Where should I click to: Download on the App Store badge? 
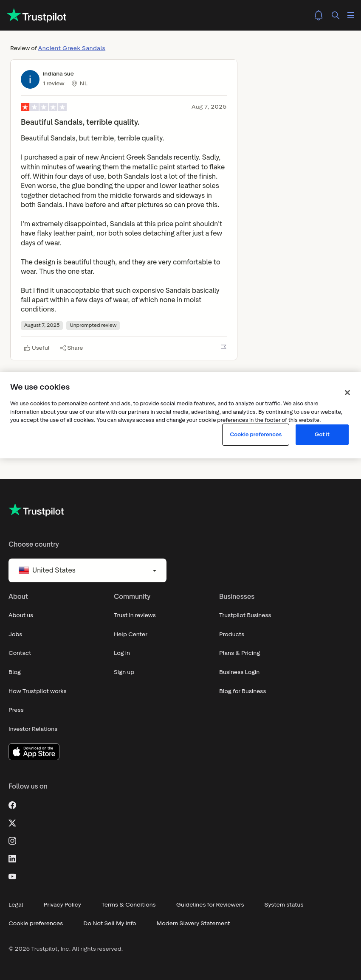click(x=34, y=752)
